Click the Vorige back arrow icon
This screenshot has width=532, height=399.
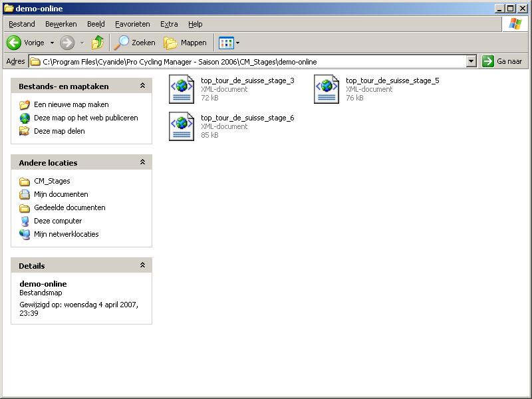14,43
